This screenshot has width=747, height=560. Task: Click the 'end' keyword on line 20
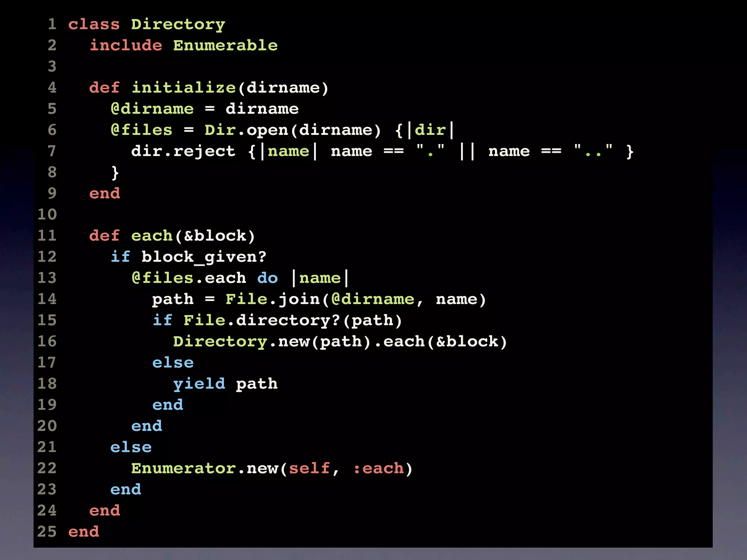(x=147, y=426)
